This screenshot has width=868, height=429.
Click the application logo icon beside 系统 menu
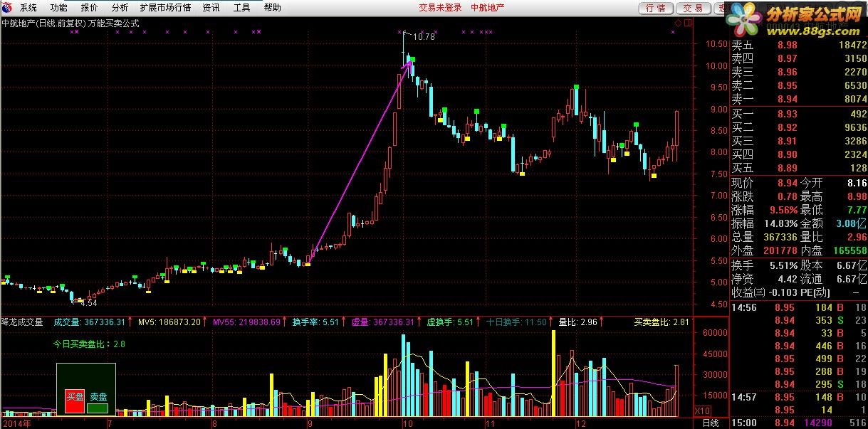click(9, 8)
